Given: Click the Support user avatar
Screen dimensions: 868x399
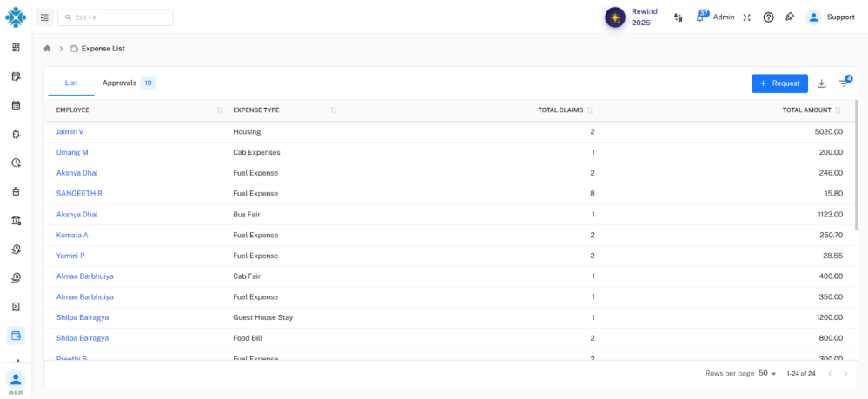Looking at the screenshot, I should [814, 17].
